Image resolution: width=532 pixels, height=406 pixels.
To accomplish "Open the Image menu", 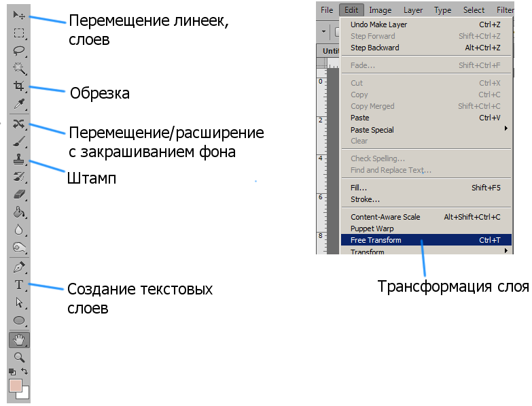I will [380, 10].
